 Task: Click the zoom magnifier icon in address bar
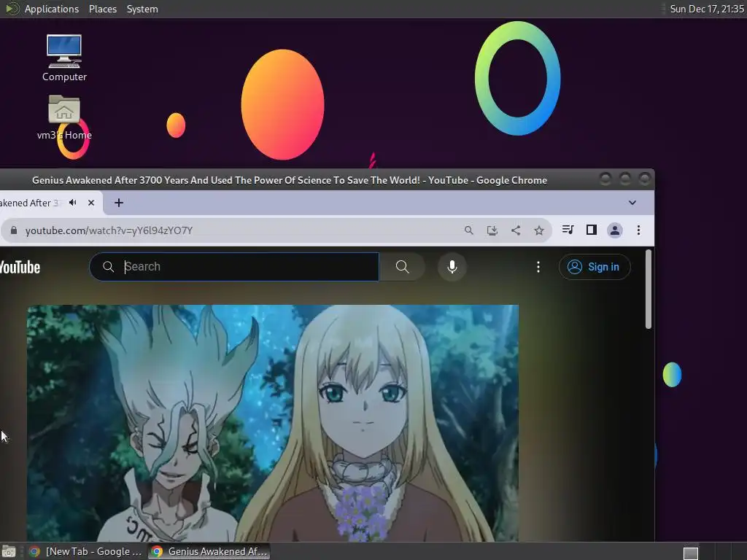point(469,230)
